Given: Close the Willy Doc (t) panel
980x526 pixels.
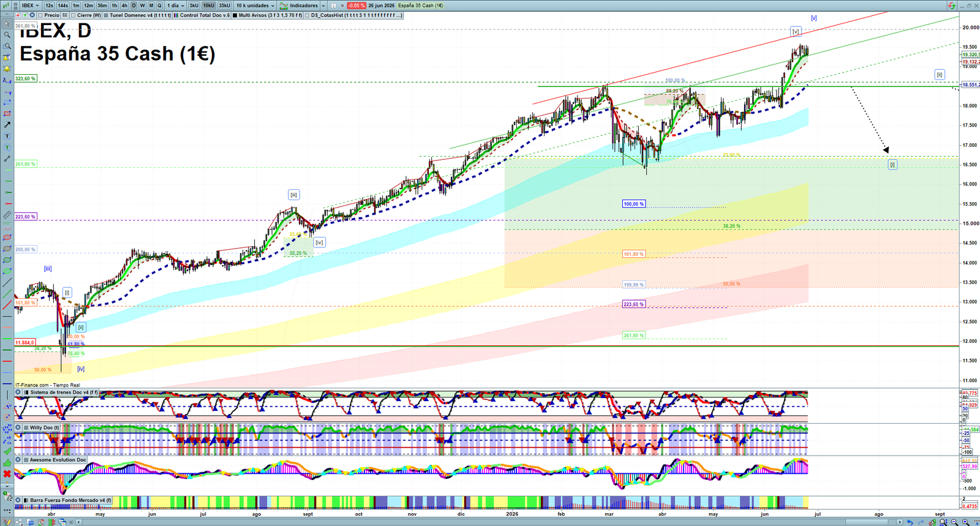Looking at the screenshot, I should coord(18,427).
